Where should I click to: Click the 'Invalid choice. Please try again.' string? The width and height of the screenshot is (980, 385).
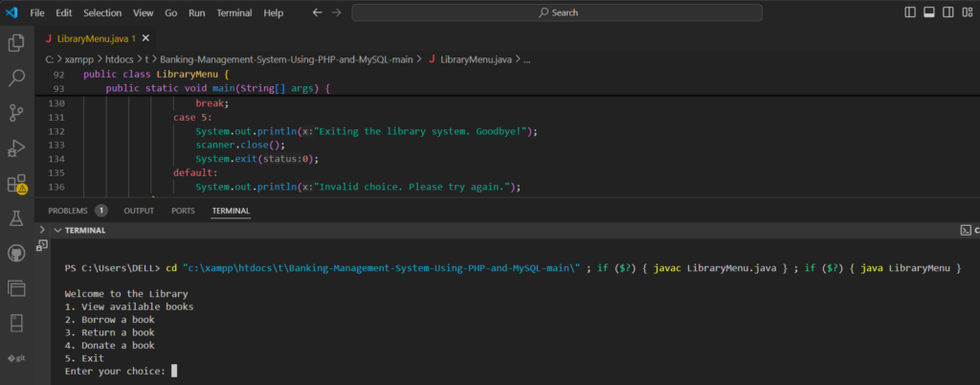(x=413, y=186)
